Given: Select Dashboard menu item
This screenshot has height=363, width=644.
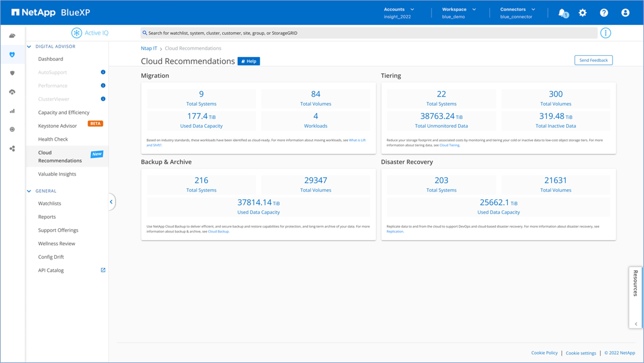Looking at the screenshot, I should (50, 58).
